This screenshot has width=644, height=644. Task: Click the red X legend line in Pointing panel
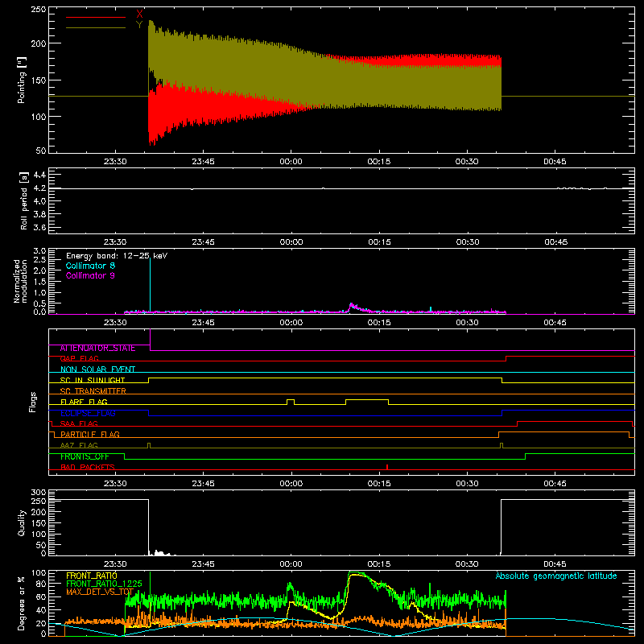96,17
